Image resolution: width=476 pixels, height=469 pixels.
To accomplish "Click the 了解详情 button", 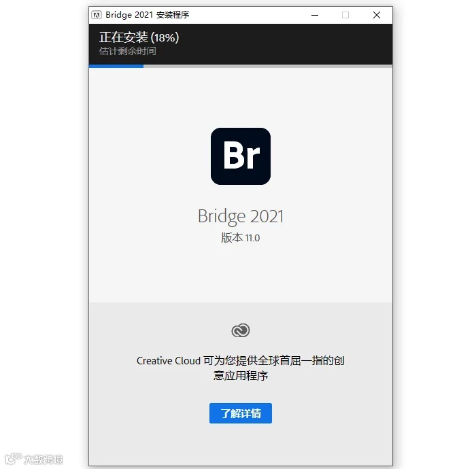I will click(x=241, y=413).
